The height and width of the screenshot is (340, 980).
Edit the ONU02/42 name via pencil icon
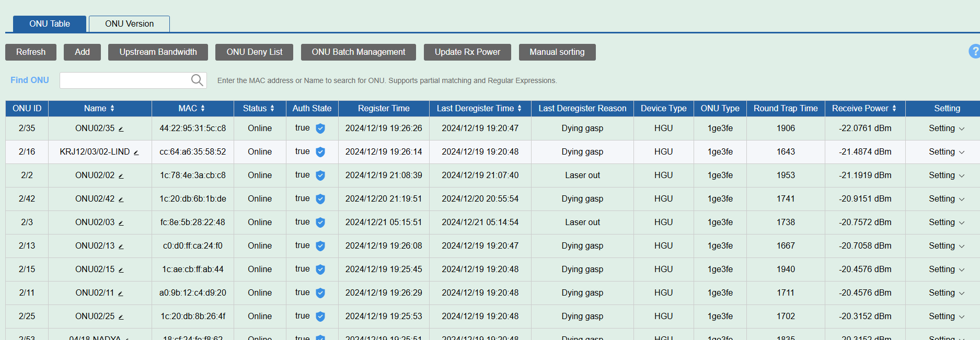pos(121,200)
